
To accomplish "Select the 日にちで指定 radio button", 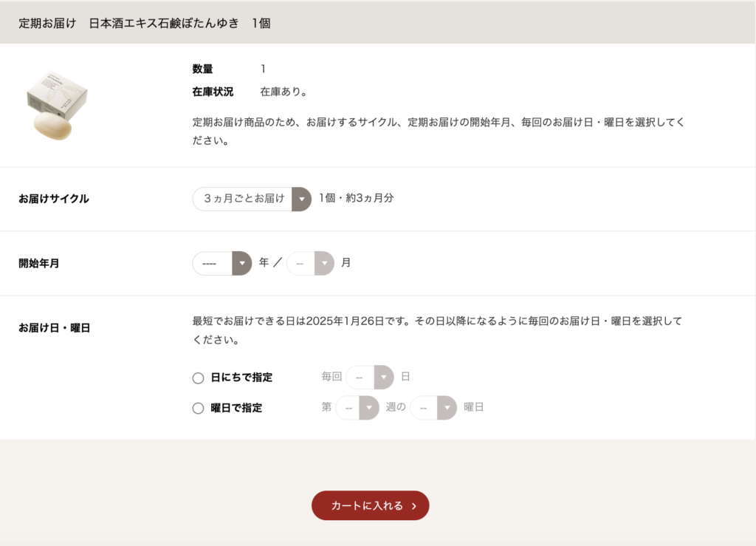I will (198, 378).
